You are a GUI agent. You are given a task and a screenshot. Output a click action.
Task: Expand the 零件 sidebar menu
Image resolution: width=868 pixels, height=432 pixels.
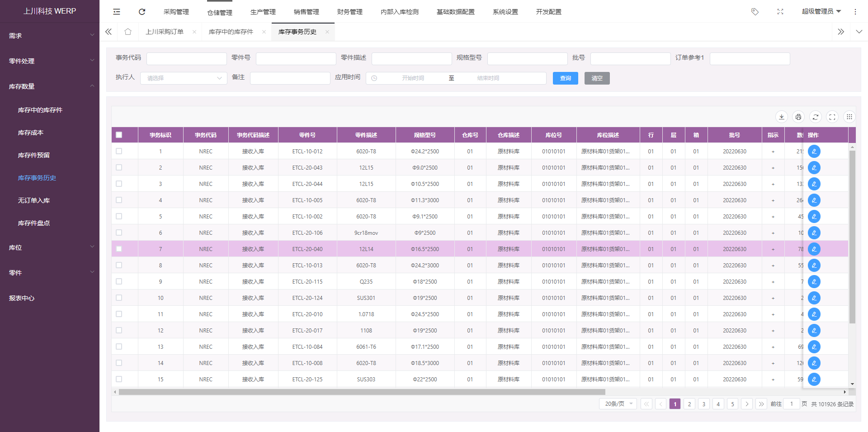(x=50, y=273)
